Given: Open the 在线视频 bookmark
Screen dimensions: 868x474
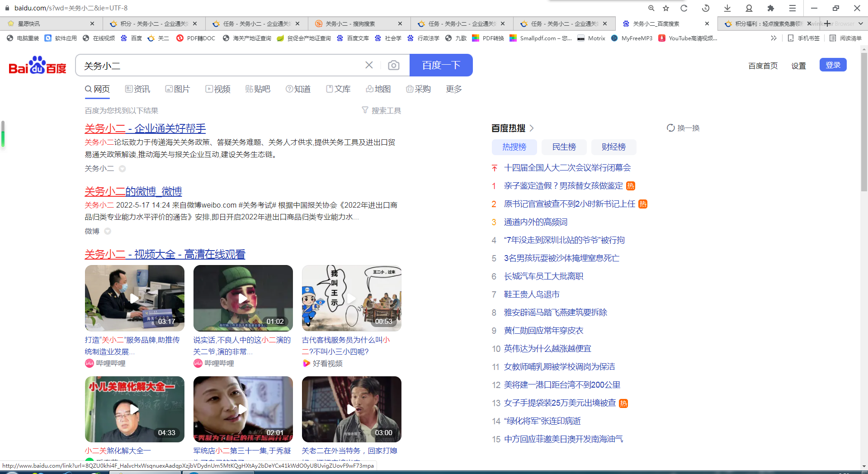Looking at the screenshot, I should 99,38.
